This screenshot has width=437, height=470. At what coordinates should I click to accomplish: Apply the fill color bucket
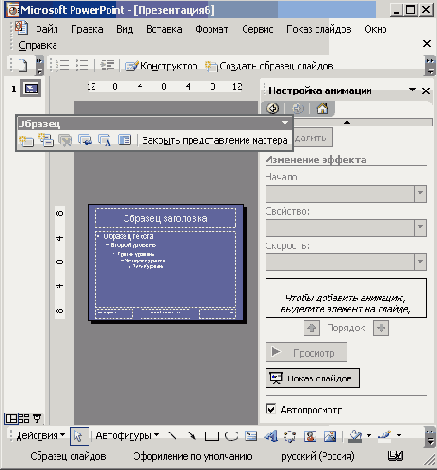pos(355,436)
